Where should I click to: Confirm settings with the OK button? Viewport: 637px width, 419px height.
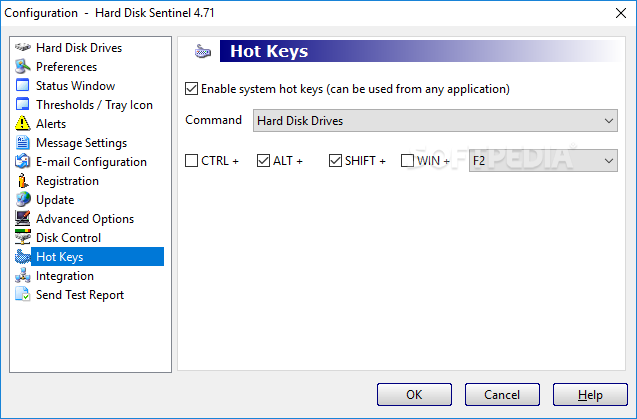pyautogui.click(x=414, y=395)
